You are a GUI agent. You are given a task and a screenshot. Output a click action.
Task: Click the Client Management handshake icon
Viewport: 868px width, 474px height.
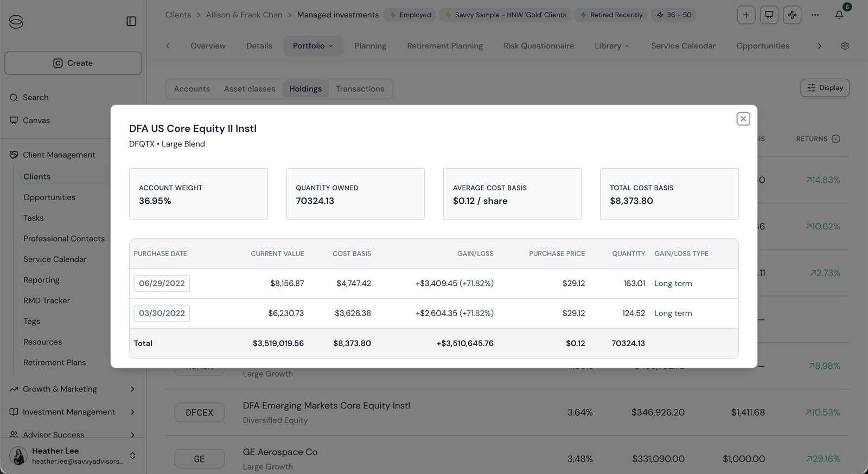[x=14, y=155]
